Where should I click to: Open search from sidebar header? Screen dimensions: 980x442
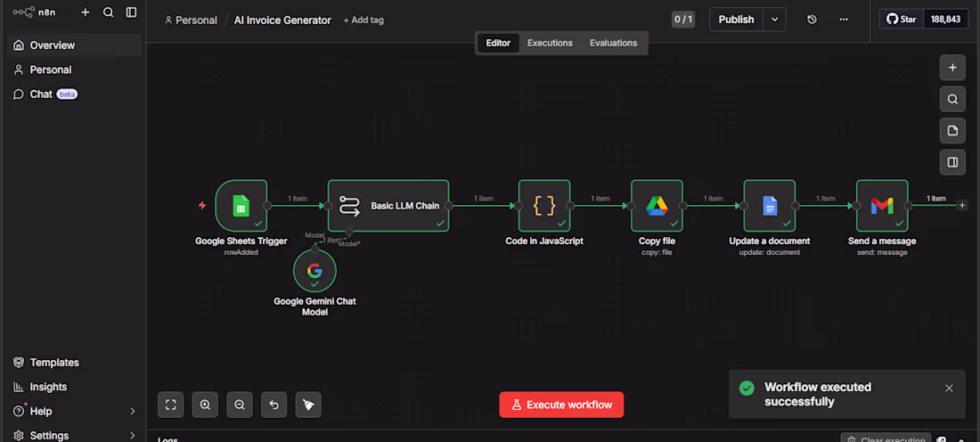108,12
